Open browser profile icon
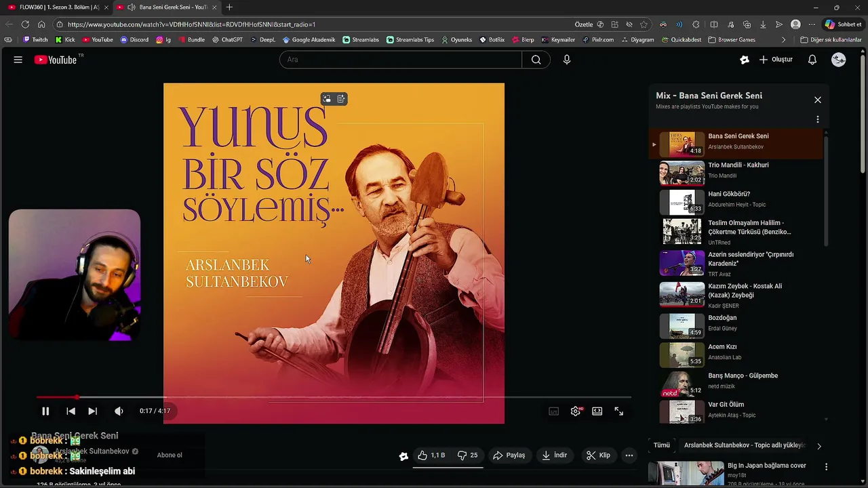The width and height of the screenshot is (868, 488). click(x=795, y=24)
